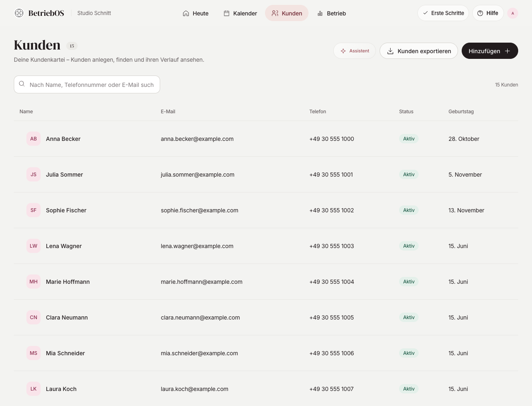Switch to the Betrieb tab
Image resolution: width=532 pixels, height=406 pixels.
pos(332,13)
